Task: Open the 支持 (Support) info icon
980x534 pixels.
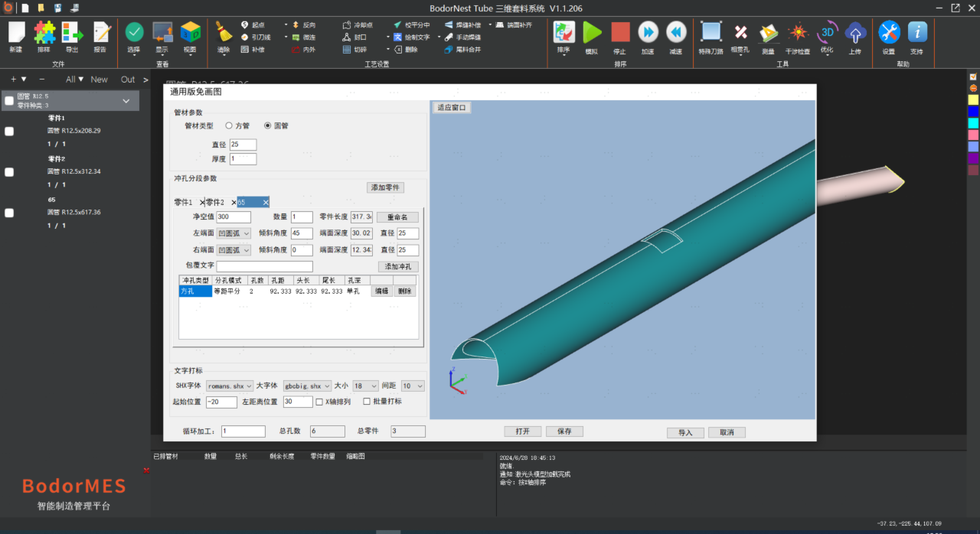Action: pyautogui.click(x=917, y=32)
